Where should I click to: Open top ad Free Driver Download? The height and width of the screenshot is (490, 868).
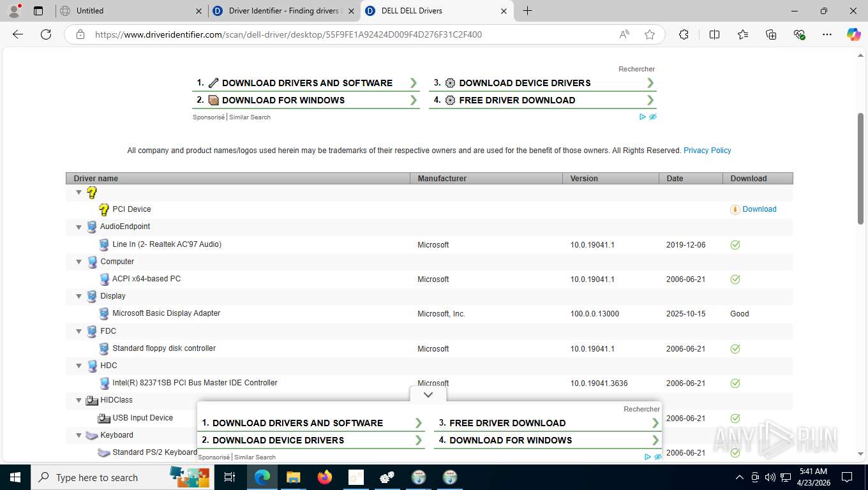point(542,100)
